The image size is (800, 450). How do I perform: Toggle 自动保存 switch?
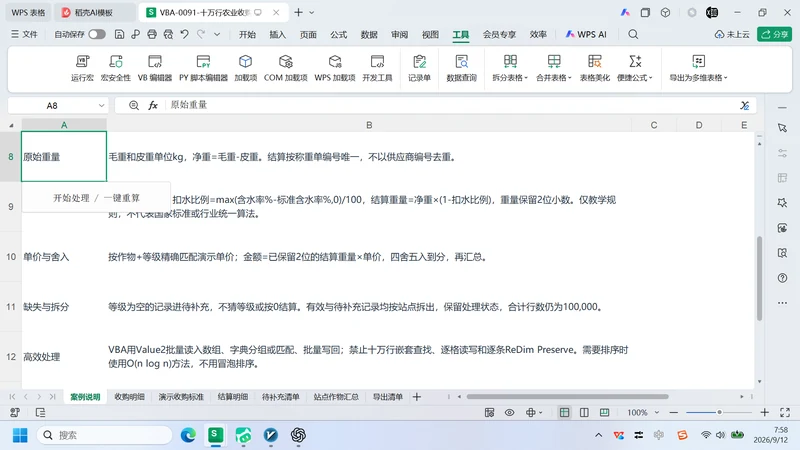tap(97, 34)
